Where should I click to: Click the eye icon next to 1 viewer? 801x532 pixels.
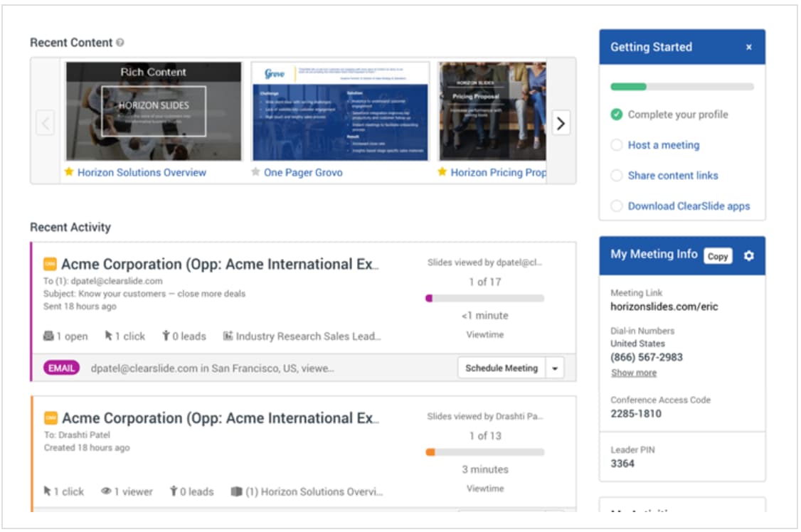tap(106, 491)
